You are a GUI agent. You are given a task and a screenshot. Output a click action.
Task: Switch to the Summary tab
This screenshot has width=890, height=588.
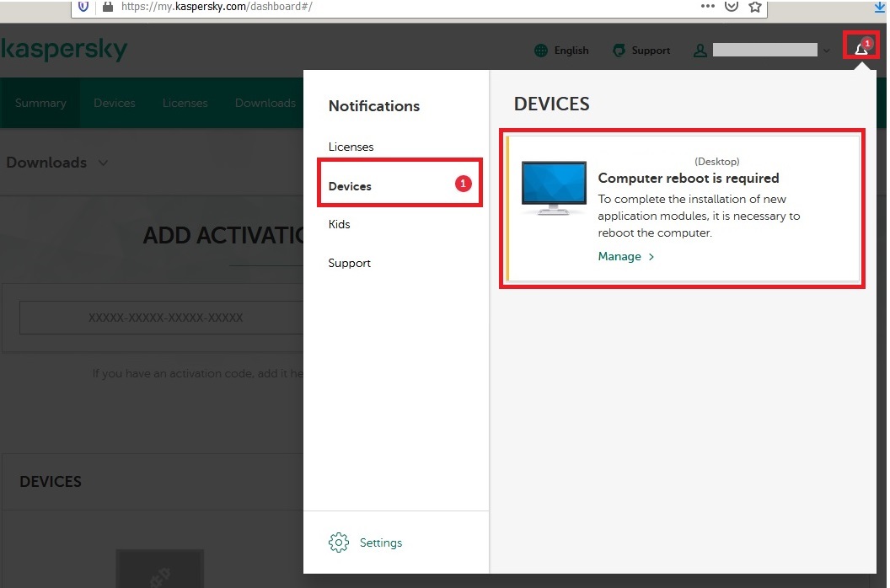coord(40,103)
